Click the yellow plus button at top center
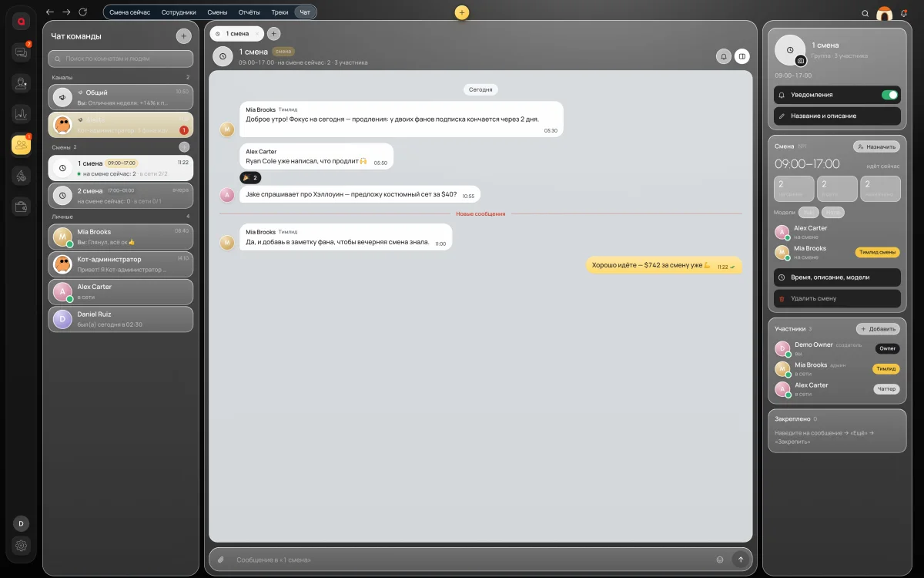Screen dimensions: 924x578 point(461,12)
